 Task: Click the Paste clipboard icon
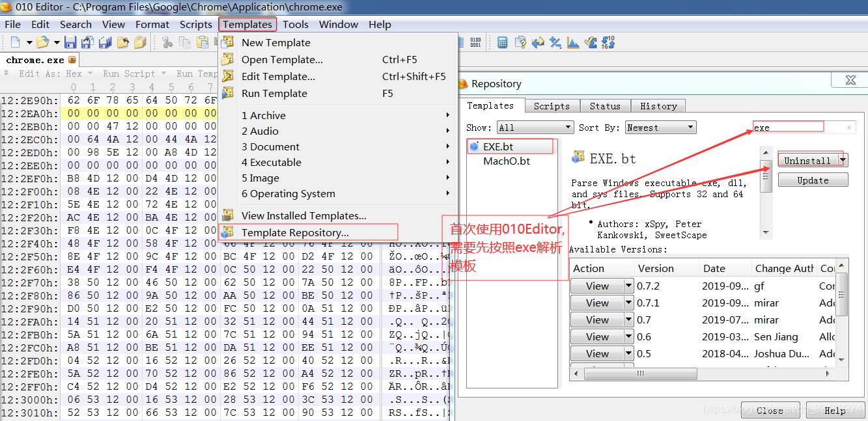[203, 42]
